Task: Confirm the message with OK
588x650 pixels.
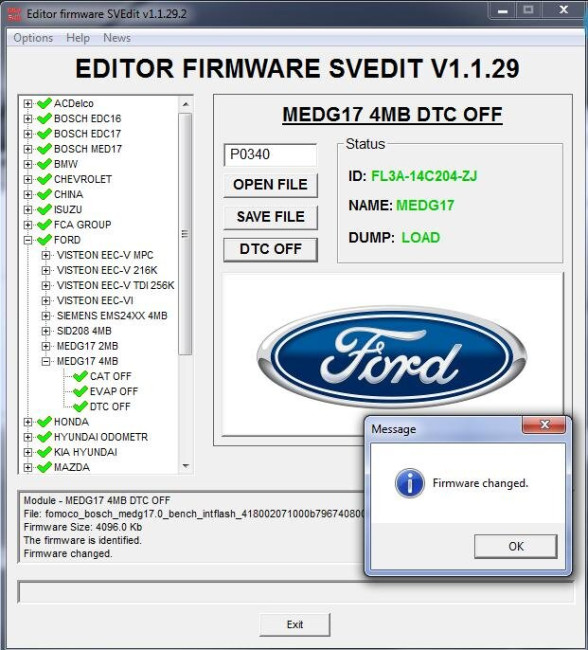Action: pyautogui.click(x=516, y=546)
